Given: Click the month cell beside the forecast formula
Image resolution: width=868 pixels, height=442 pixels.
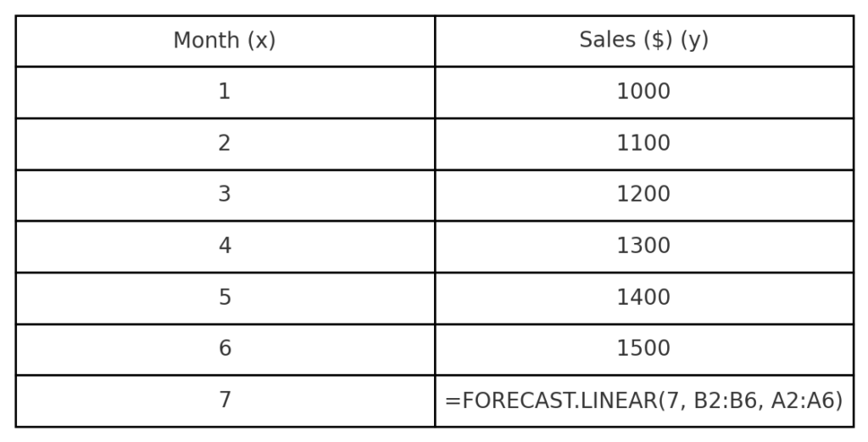Looking at the screenshot, I should pyautogui.click(x=225, y=401).
